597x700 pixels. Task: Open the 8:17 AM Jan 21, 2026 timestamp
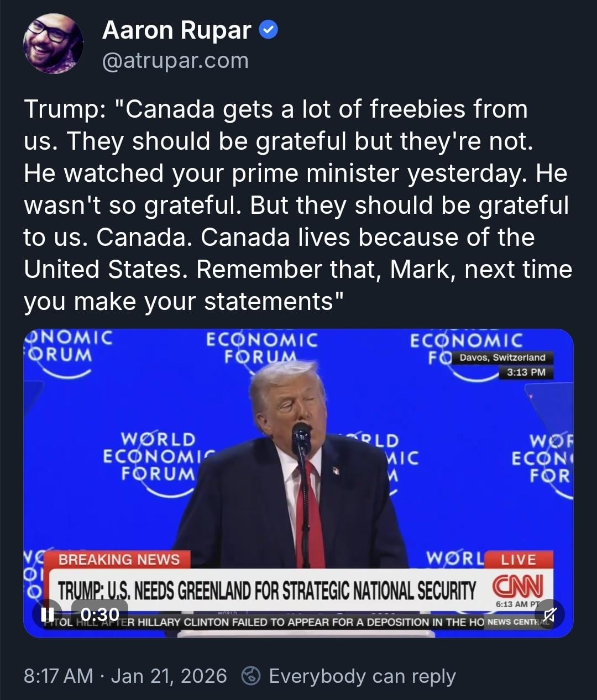point(125,676)
